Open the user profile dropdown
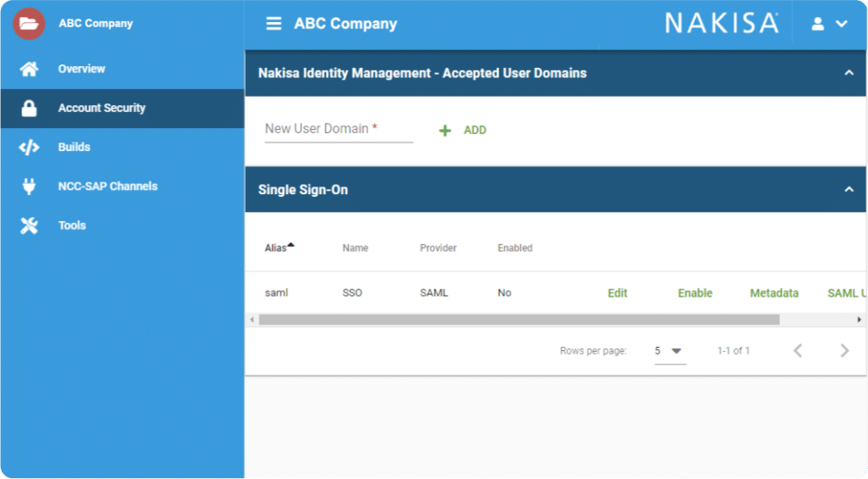 [x=829, y=24]
